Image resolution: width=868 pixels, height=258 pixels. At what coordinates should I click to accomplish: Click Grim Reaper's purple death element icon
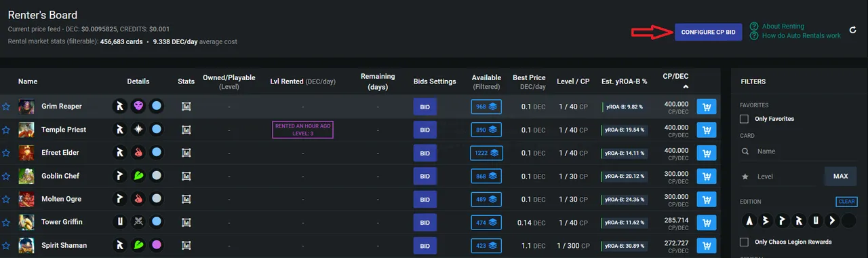click(x=138, y=107)
